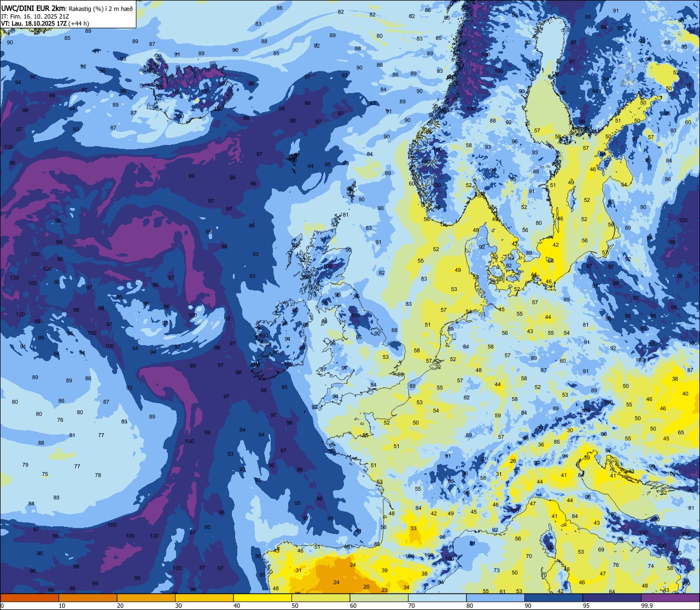Click the 20–30 amber legend color
The width and height of the screenshot is (700, 610).
coord(146,597)
